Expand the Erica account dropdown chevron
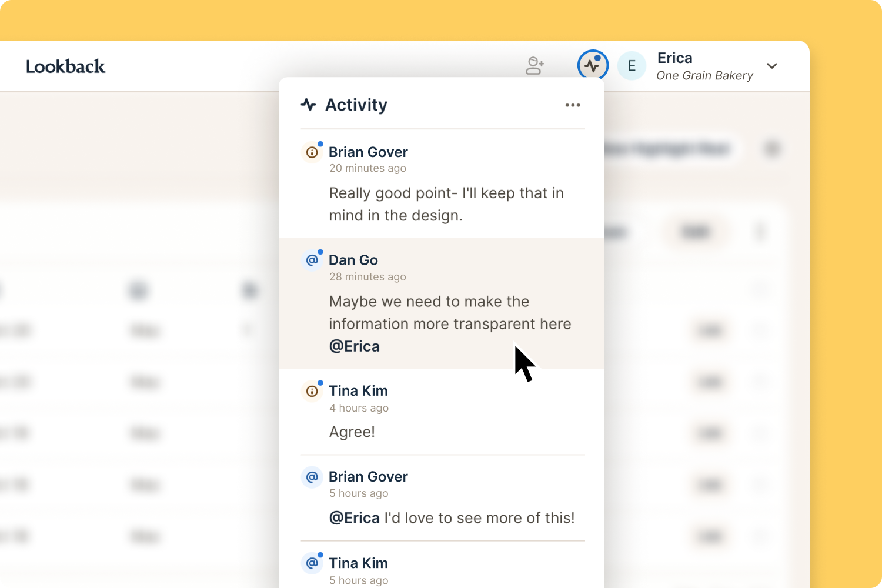 (772, 66)
